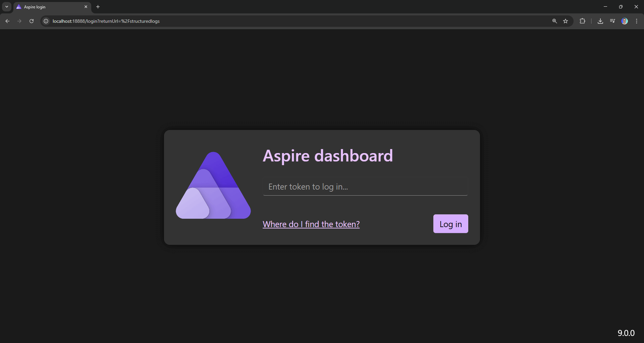Open the Extensions puzzle icon
Screen dimensions: 644x343
[582, 21]
